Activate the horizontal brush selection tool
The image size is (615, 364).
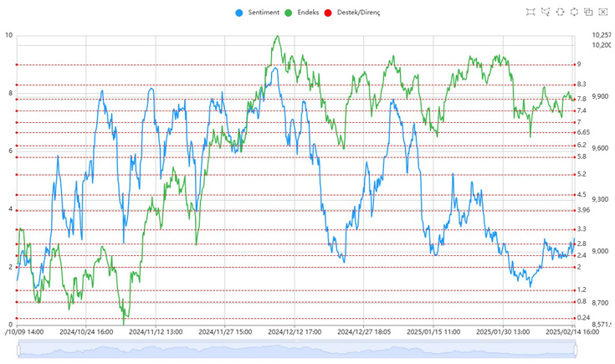pos(560,12)
